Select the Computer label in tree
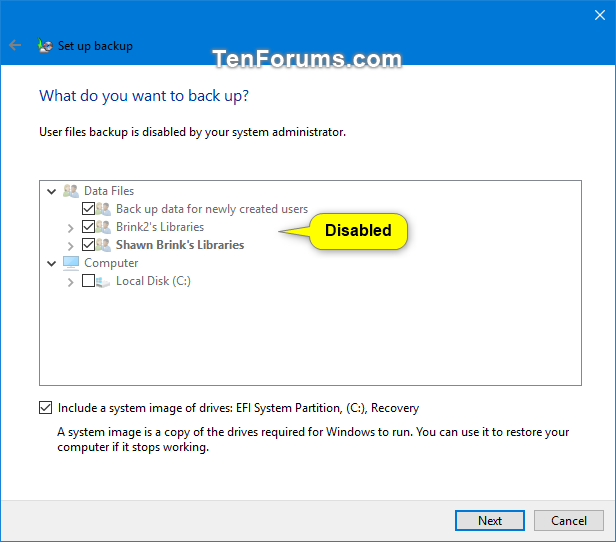Screen dimensions: 616x542 [111, 263]
